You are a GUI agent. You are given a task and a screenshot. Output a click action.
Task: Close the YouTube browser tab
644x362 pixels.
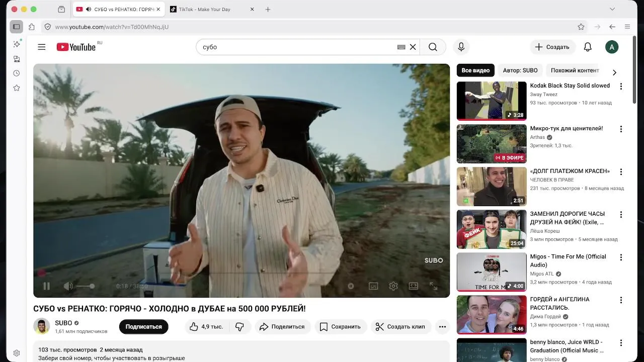pos(158,9)
